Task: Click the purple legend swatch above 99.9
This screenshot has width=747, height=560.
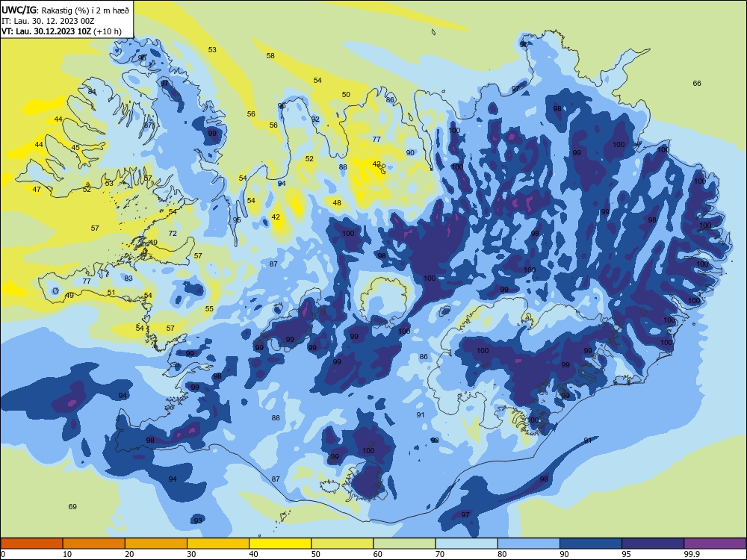Action: click(715, 544)
